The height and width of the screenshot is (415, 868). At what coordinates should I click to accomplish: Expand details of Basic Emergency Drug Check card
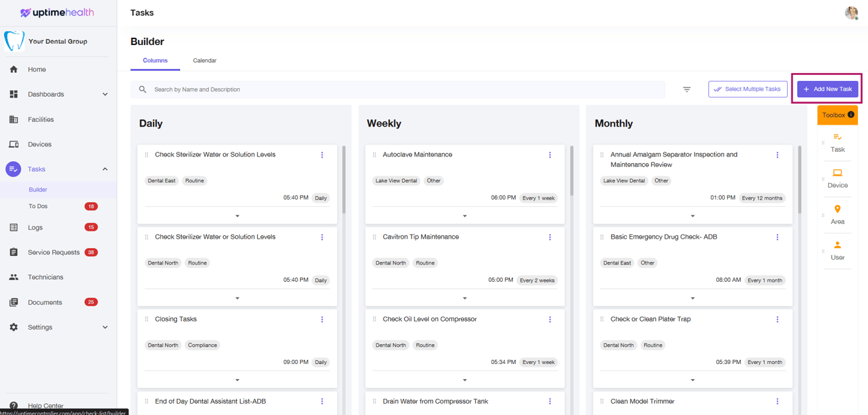(x=693, y=298)
